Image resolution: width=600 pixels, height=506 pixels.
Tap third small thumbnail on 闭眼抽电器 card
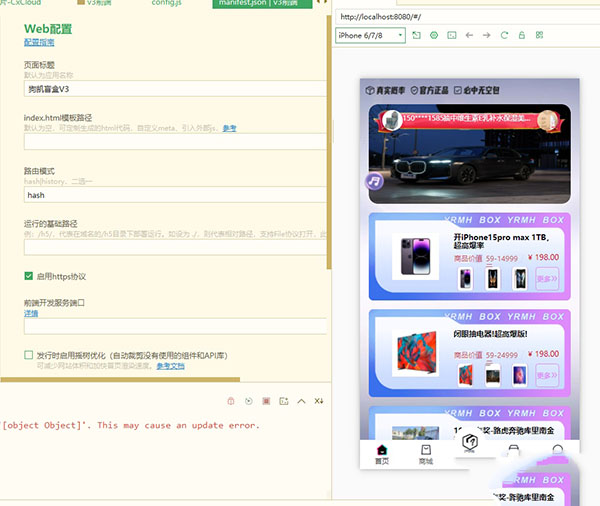tap(520, 375)
